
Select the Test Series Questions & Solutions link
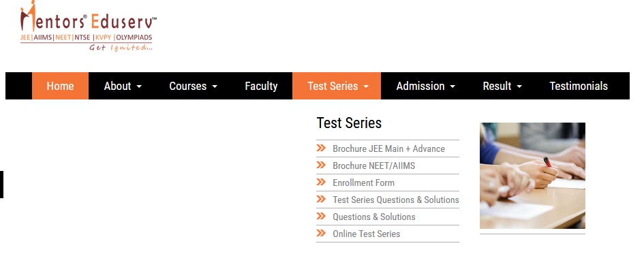[396, 200]
